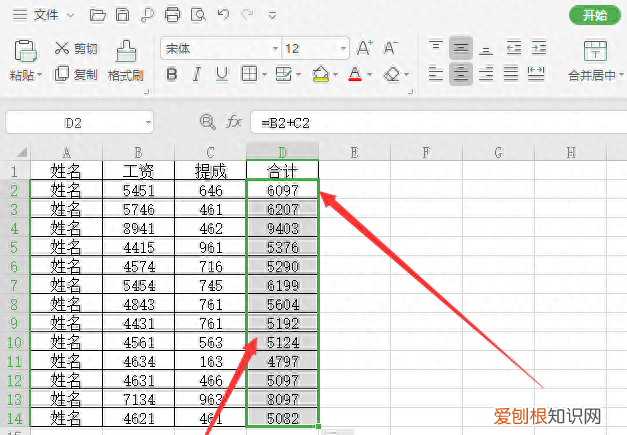Screen dimensions: 627x435
Task: Click the Name Box showing D2
Action: (80, 122)
